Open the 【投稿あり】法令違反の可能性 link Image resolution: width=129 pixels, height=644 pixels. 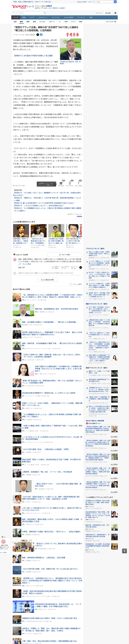click(x=33, y=56)
